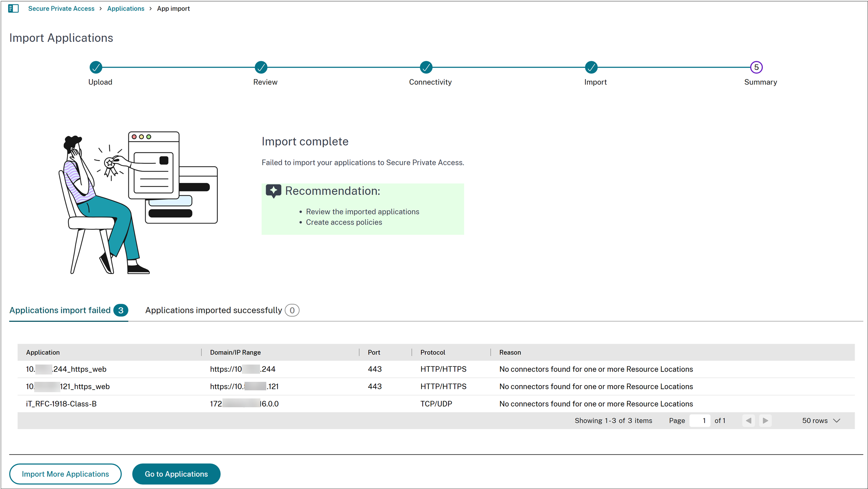Click the Import step checkmark circle

click(x=591, y=67)
